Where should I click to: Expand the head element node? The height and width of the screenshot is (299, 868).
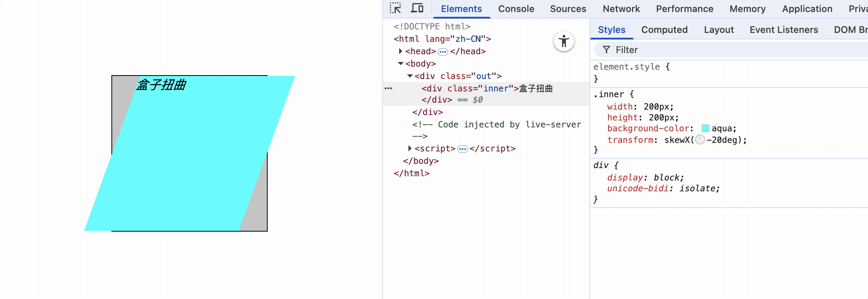[401, 51]
